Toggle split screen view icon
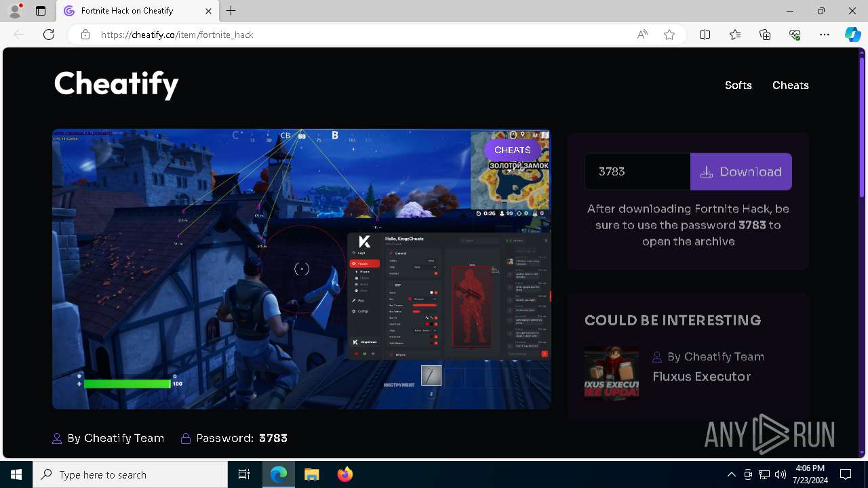The width and height of the screenshot is (868, 488). pos(705,35)
